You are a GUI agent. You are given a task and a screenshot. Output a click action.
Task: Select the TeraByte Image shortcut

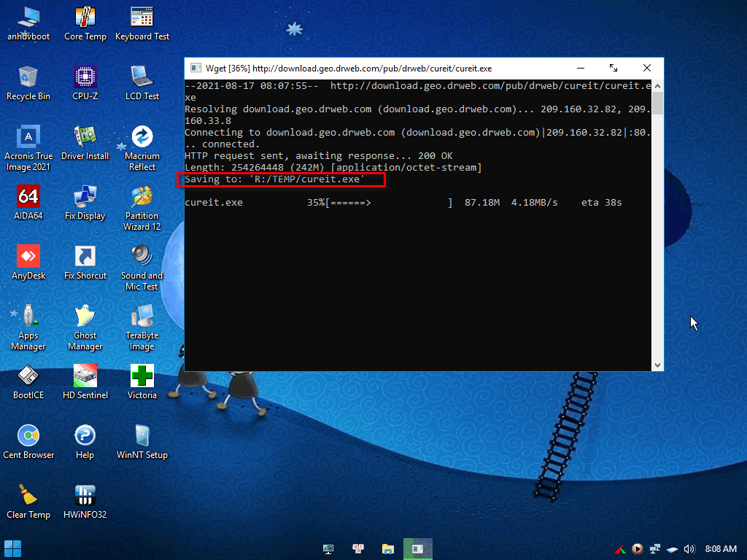tap(142, 327)
